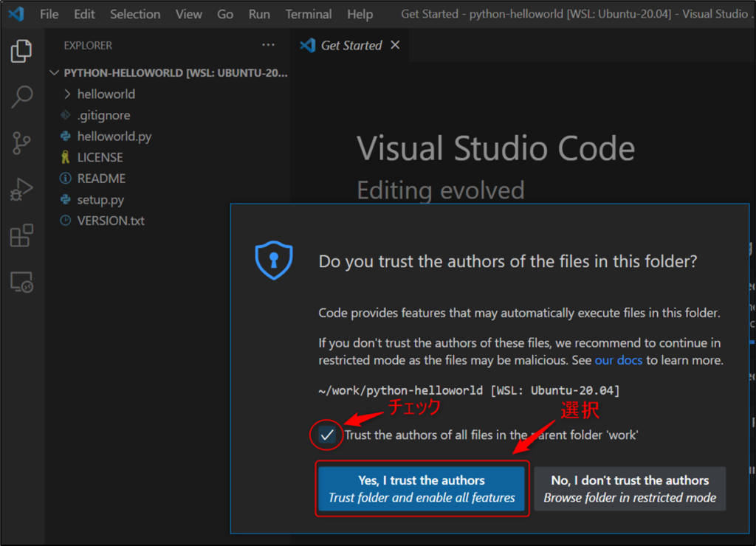Open the File menu
Screen dimensions: 756x546
[x=49, y=14]
